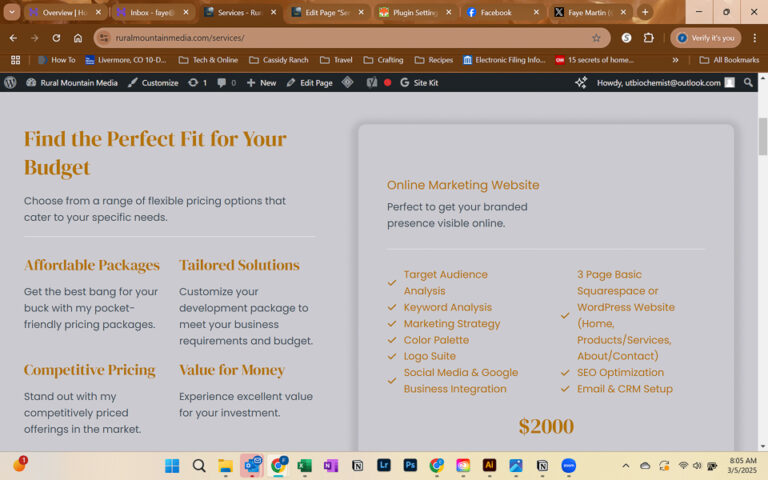The height and width of the screenshot is (480, 768).
Task: Open the Yoast SEO admin bar icon
Action: tap(372, 83)
